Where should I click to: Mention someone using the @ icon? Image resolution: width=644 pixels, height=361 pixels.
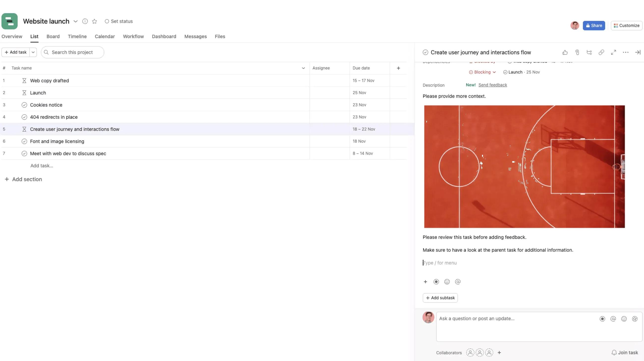(458, 282)
